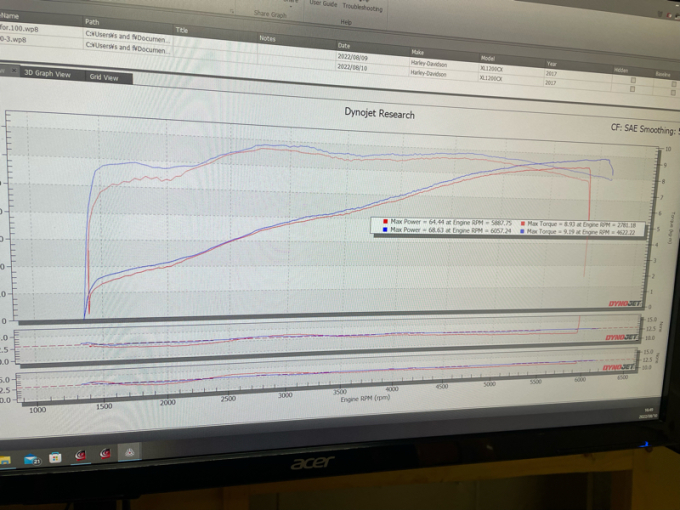This screenshot has height=510, width=680.
Task: Click the CF: SAE Smoothing label
Action: [645, 129]
